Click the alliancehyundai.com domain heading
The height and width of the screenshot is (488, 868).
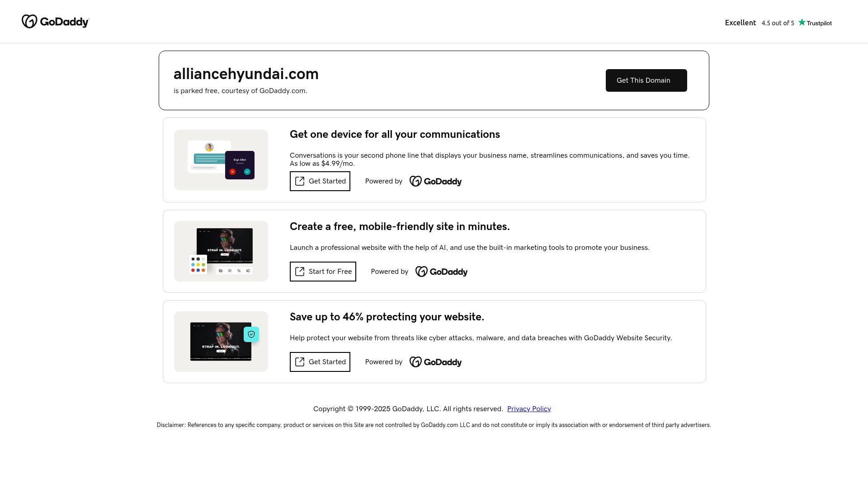pyautogui.click(x=246, y=74)
